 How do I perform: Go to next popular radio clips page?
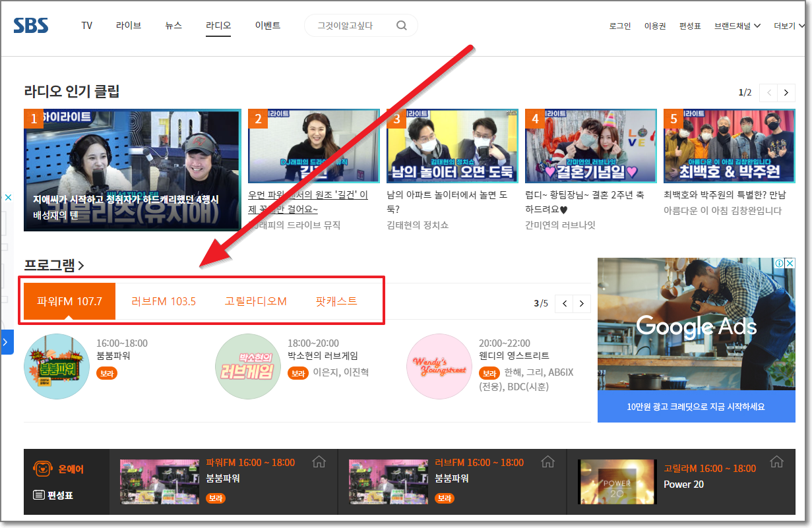(x=786, y=93)
